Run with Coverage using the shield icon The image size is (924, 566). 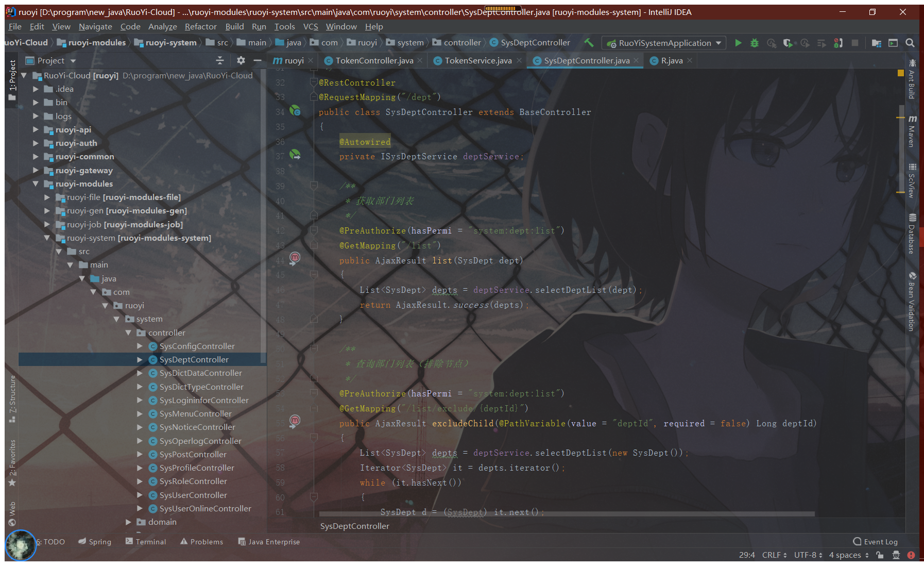tap(788, 43)
